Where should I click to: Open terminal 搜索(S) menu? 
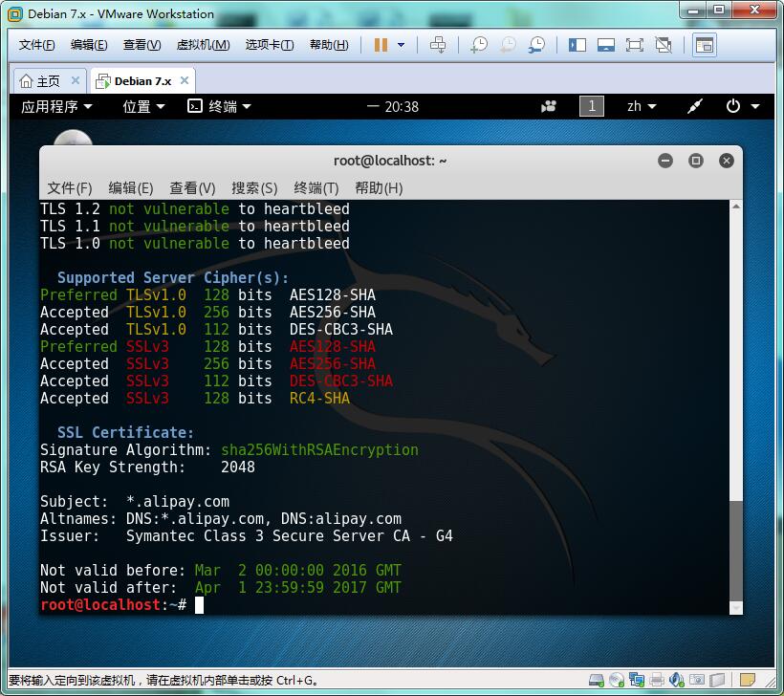click(254, 188)
